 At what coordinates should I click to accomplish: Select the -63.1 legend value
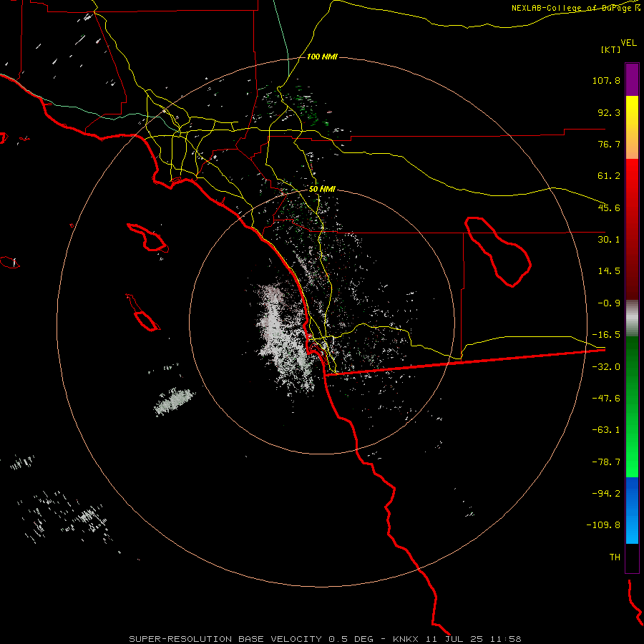[606, 429]
